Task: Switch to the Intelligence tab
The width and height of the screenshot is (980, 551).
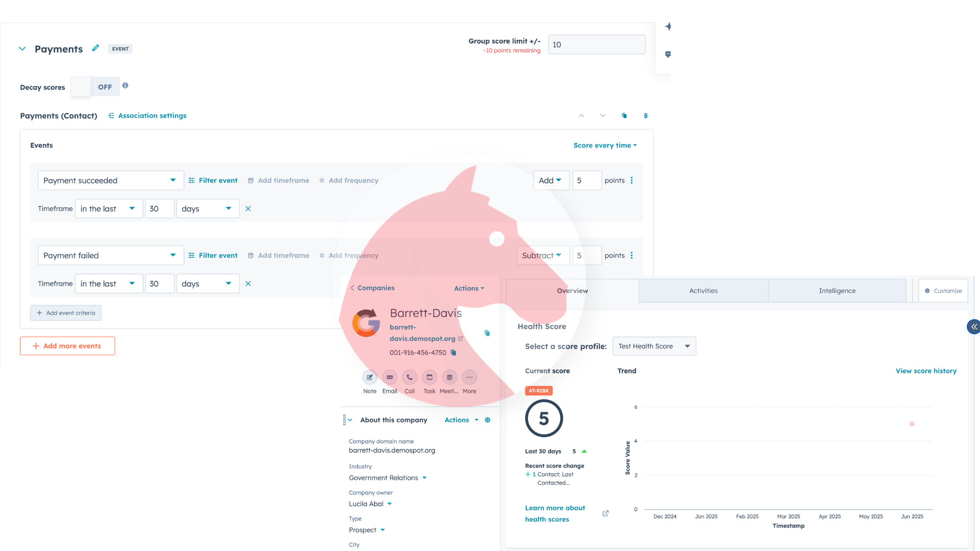Action: click(837, 291)
